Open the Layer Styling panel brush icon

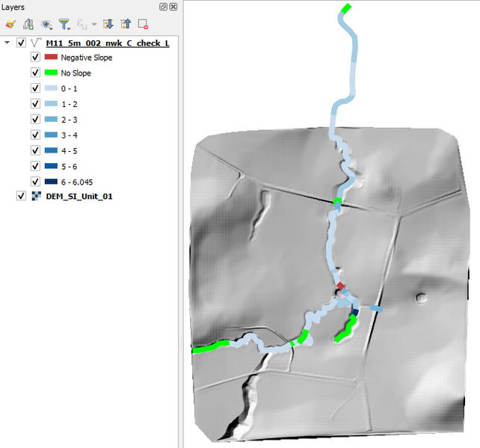click(x=10, y=24)
